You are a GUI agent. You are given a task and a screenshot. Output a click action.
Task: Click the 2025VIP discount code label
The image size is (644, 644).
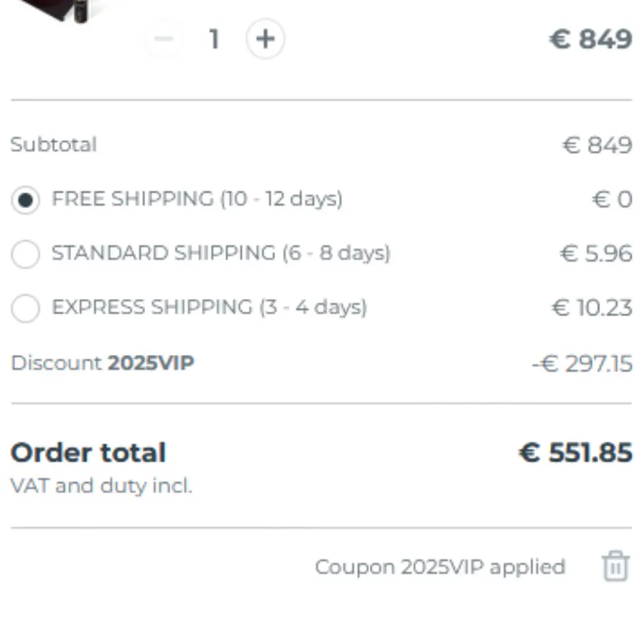(x=151, y=362)
